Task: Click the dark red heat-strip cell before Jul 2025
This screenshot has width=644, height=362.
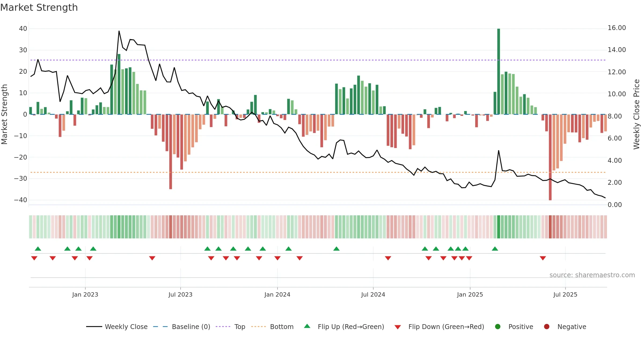Action: tap(550, 227)
